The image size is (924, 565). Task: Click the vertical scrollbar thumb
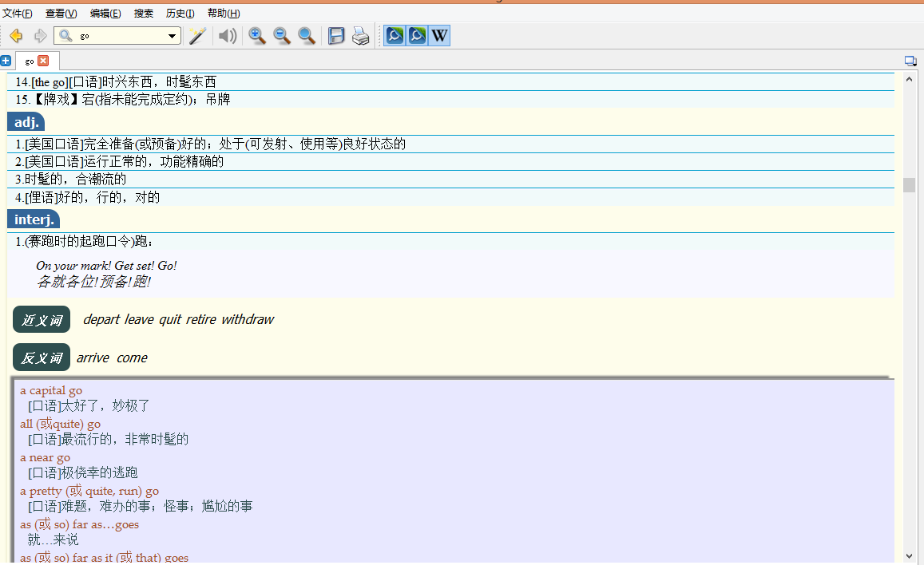909,185
